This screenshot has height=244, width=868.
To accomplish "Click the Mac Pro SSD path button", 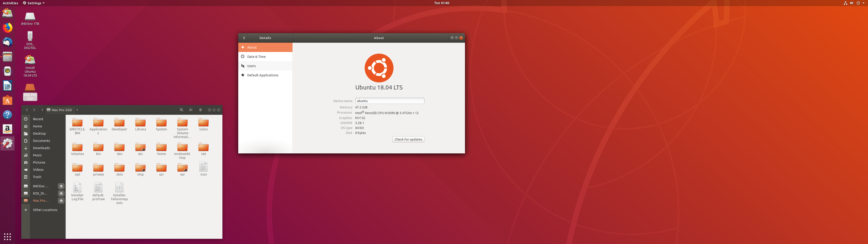I will (59, 110).
